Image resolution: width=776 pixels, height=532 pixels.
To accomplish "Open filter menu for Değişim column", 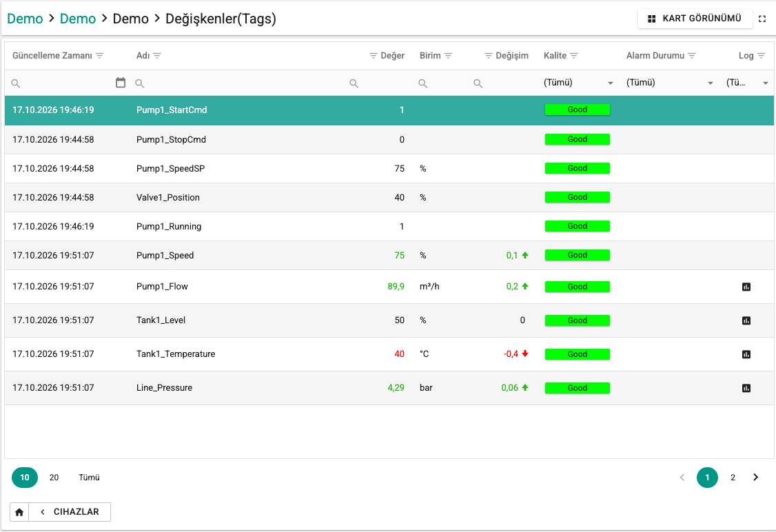I will point(489,55).
